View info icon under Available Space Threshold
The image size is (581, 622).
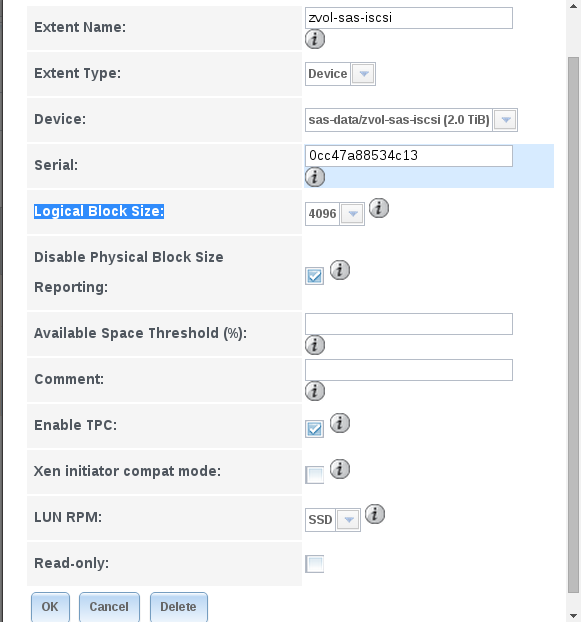pos(315,345)
